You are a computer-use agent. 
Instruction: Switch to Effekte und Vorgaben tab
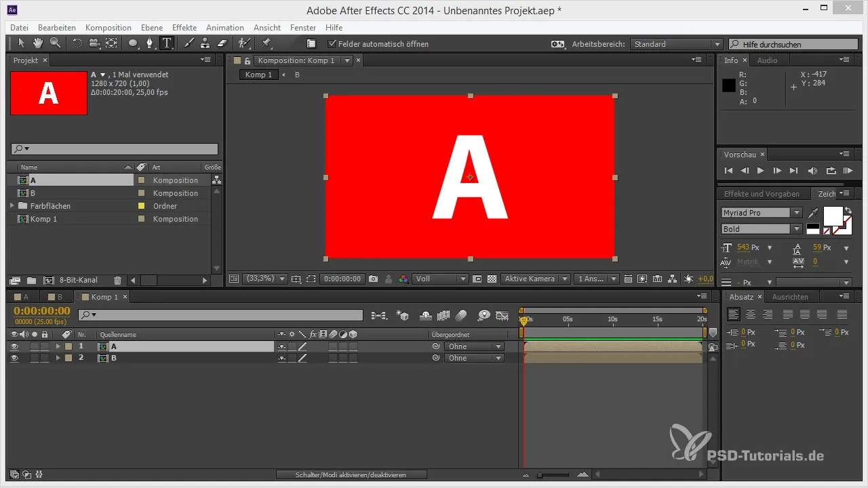click(762, 194)
